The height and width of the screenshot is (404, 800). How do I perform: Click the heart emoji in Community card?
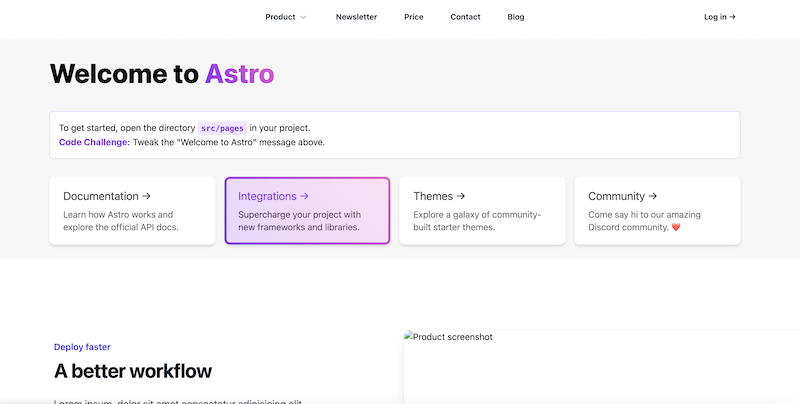pos(676,228)
